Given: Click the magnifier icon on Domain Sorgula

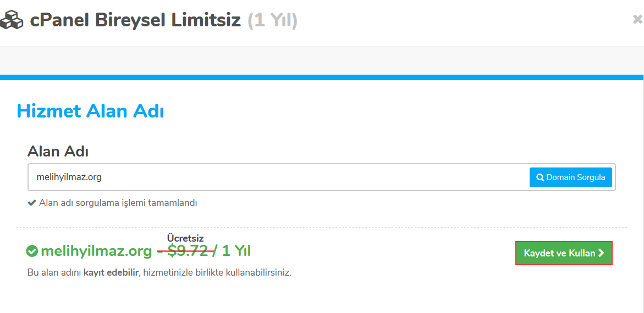Looking at the screenshot, I should point(540,177).
